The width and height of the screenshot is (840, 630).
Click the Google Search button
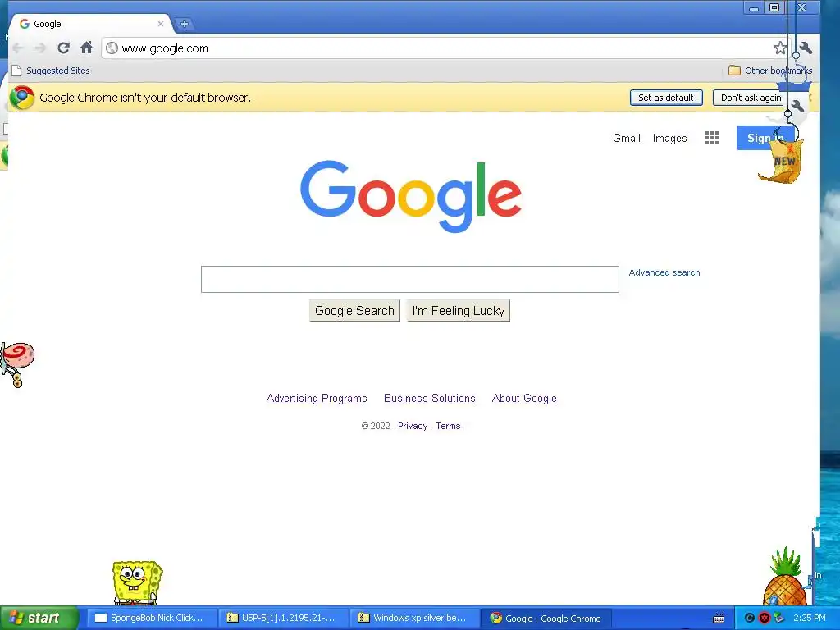(354, 311)
